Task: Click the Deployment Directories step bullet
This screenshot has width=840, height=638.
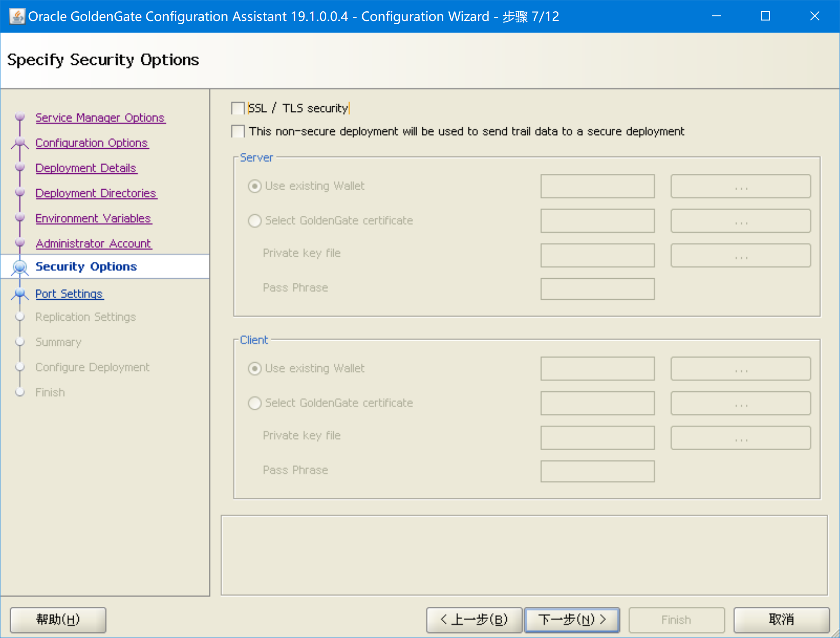Action: (20, 192)
